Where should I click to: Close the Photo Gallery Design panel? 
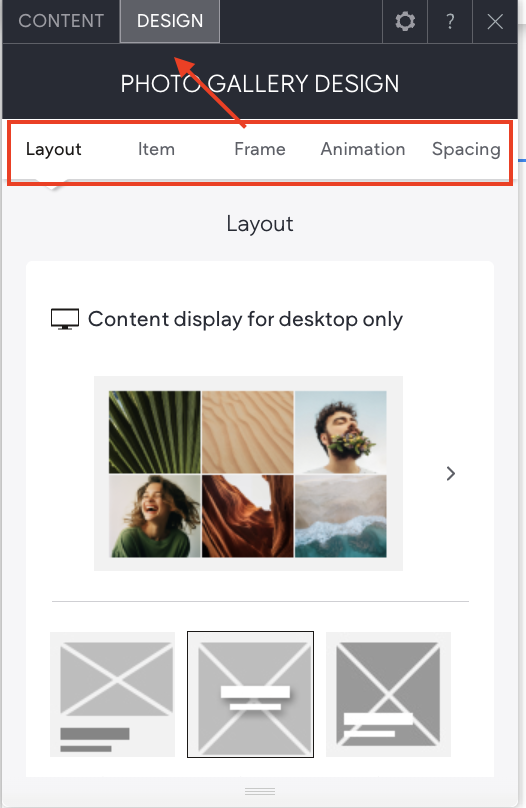coord(495,22)
